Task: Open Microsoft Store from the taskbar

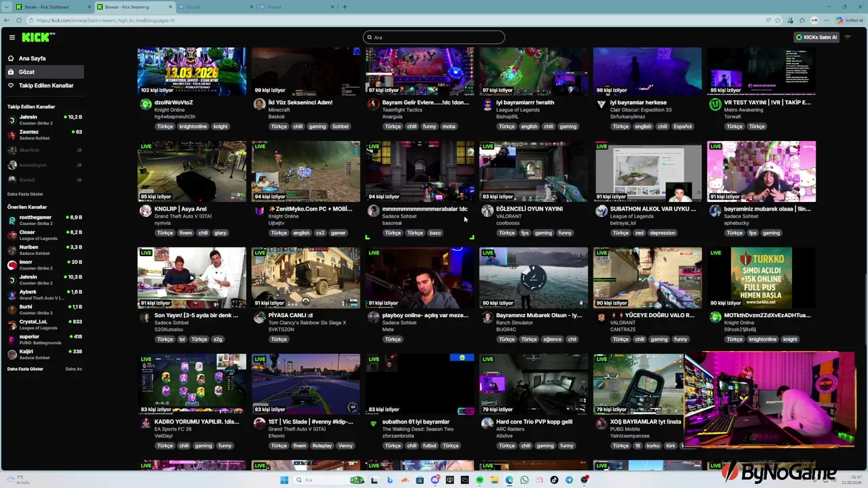Action: coord(420,480)
